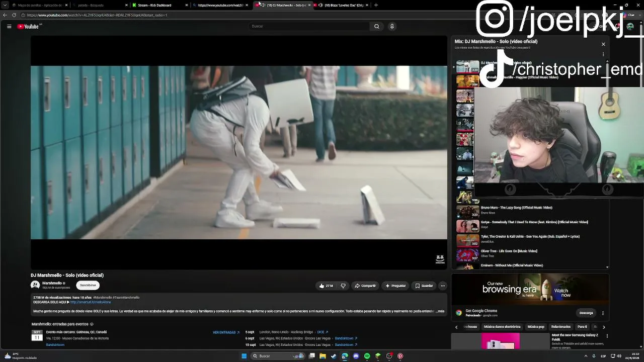Play 'Eminem - Without Me' playlist item
Screen dimensions: 644x362
coord(531,266)
